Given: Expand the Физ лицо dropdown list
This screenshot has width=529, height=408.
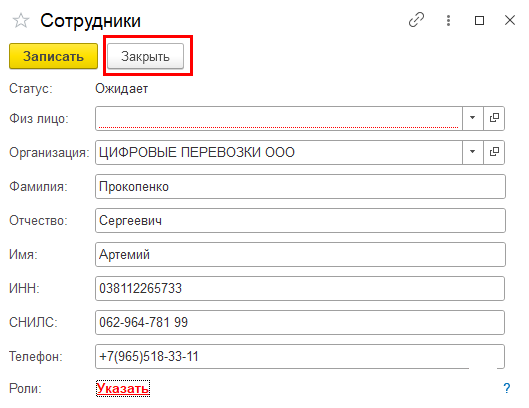Looking at the screenshot, I should point(473,118).
